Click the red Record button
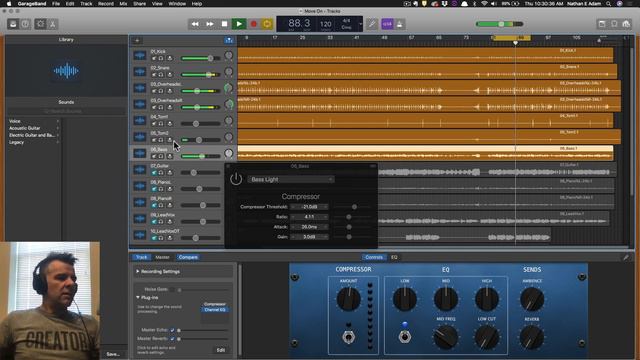This screenshot has height=360, width=640. 253,24
